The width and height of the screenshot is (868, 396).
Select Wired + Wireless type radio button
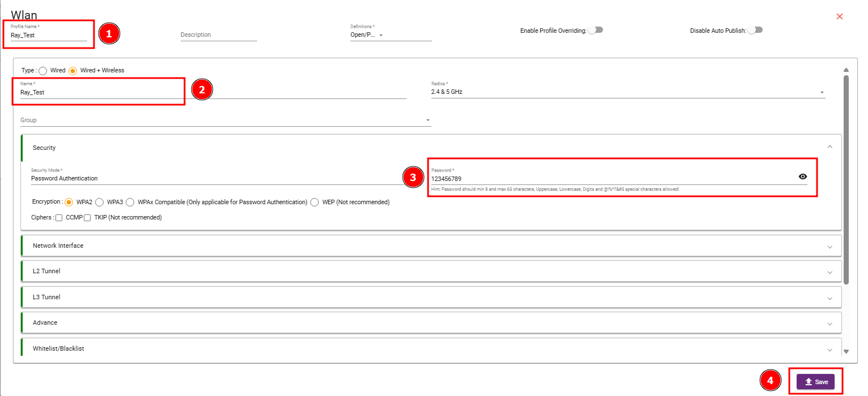pyautogui.click(x=72, y=71)
